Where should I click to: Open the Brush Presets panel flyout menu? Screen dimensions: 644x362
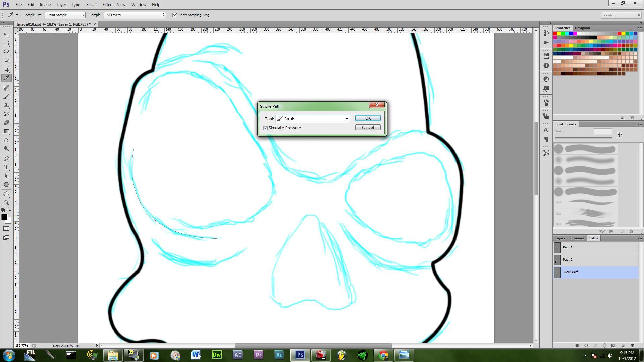pos(640,124)
